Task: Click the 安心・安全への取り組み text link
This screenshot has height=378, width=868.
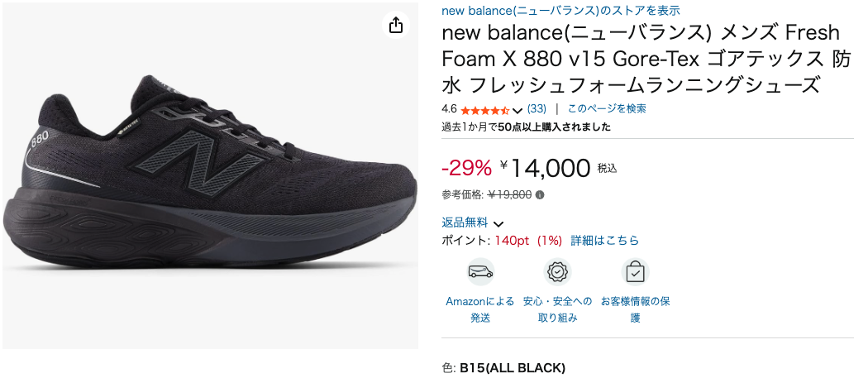Action: [558, 309]
